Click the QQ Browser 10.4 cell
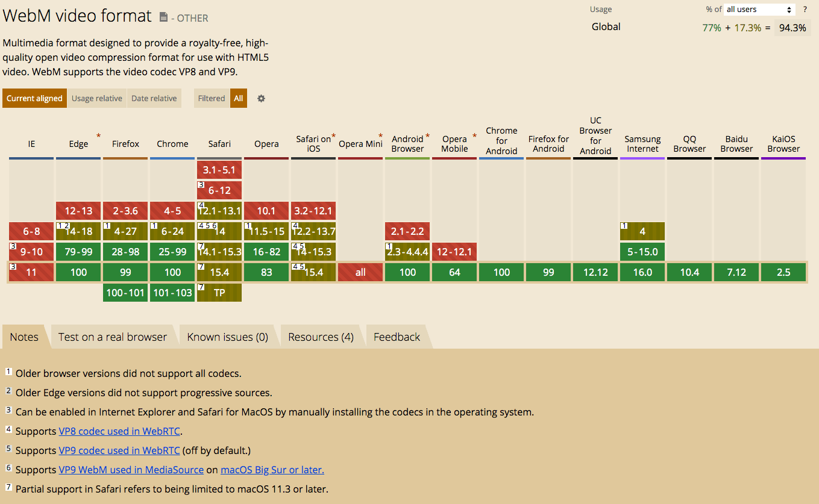 pyautogui.click(x=689, y=272)
